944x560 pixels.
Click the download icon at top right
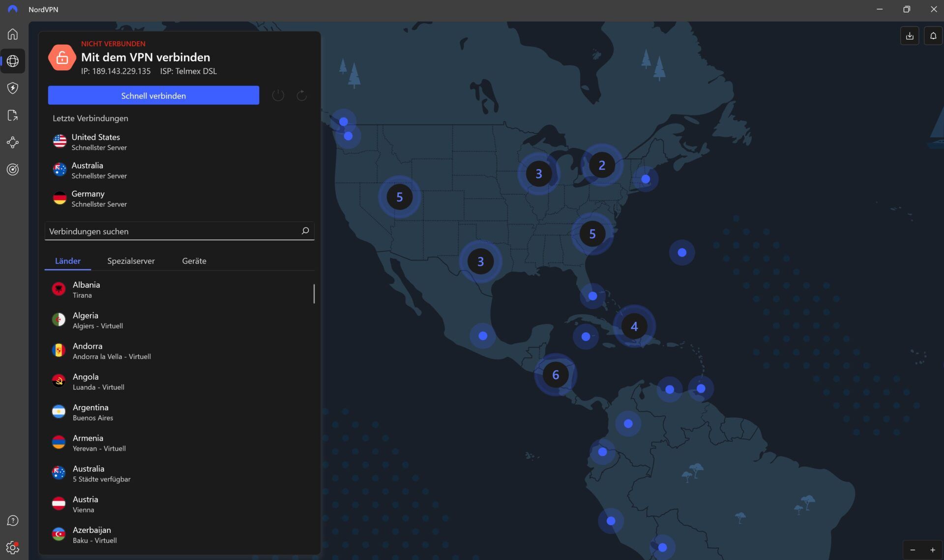(x=910, y=36)
